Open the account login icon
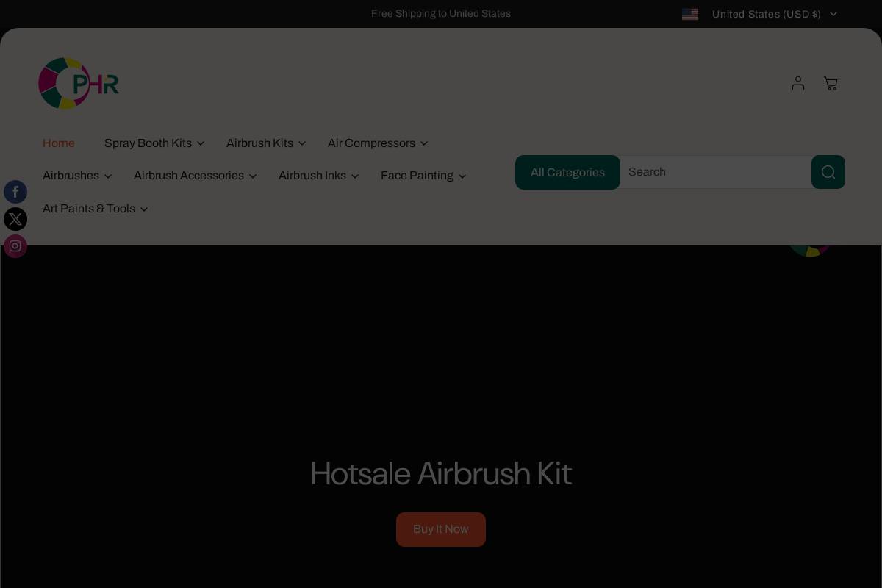The width and height of the screenshot is (882, 588). coord(798,83)
